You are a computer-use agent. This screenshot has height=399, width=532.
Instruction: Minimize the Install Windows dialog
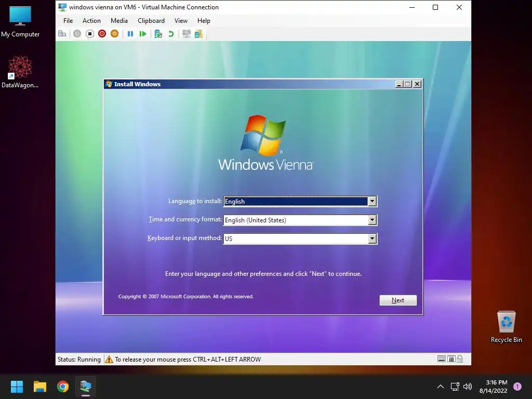(399, 84)
